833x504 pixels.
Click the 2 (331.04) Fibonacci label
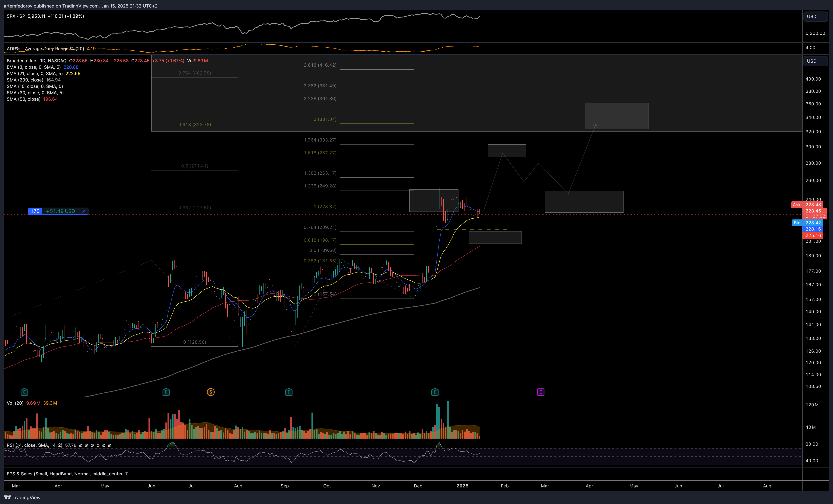325,119
